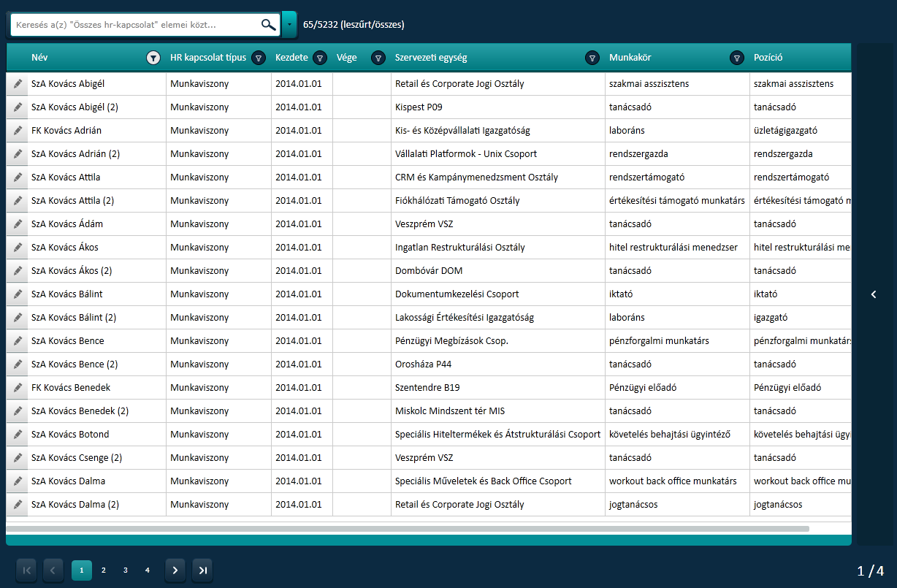The width and height of the screenshot is (897, 588).
Task: Click the pencil for SzA Kovács Bence
Action: [x=18, y=341]
